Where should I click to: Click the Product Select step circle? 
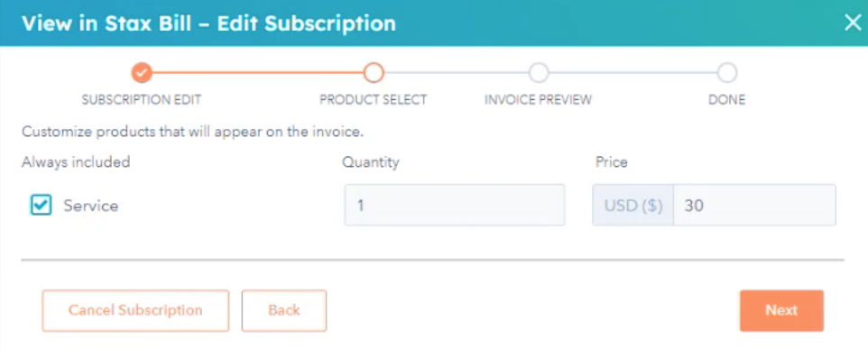[374, 72]
